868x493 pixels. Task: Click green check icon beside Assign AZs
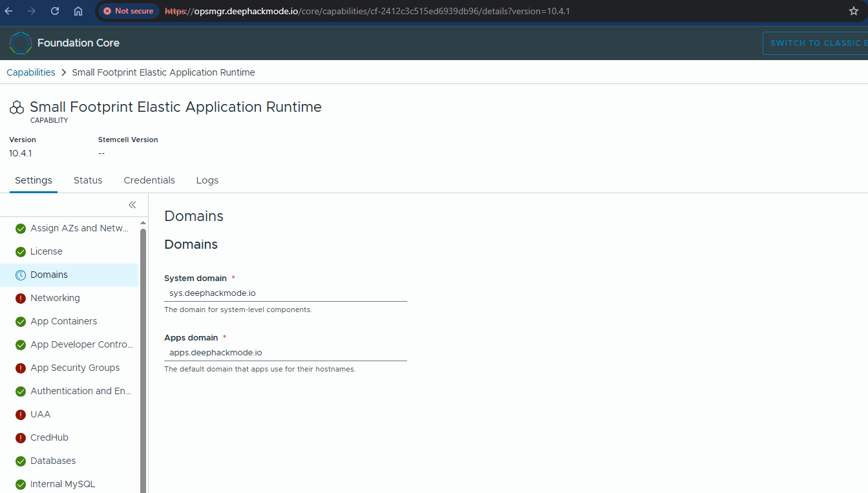click(x=21, y=228)
